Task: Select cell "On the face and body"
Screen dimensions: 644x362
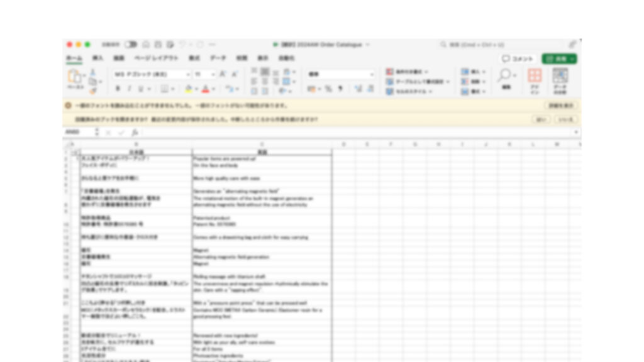Action: 262,165
